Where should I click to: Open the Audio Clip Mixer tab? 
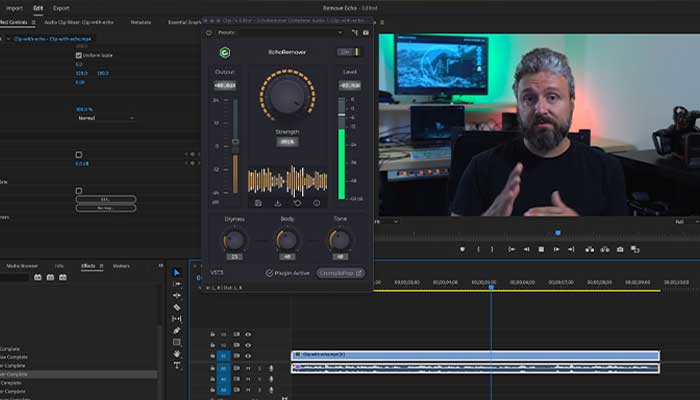[x=79, y=22]
